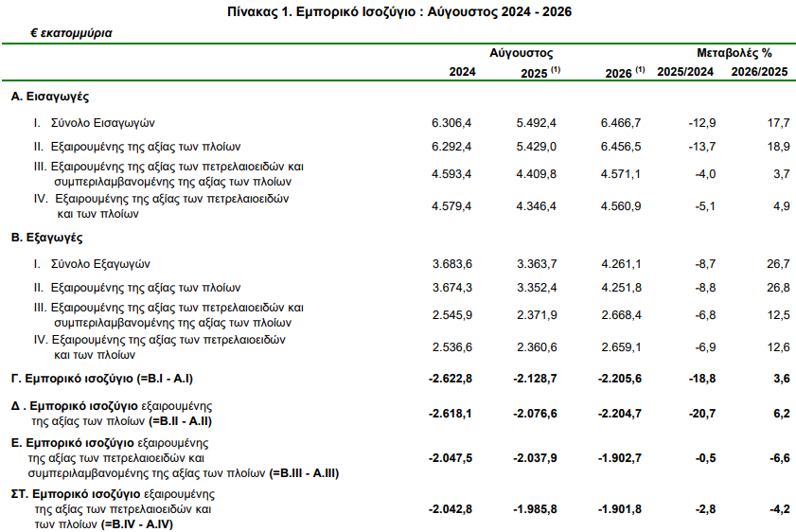Select the '2026/2025' column header

click(x=759, y=72)
